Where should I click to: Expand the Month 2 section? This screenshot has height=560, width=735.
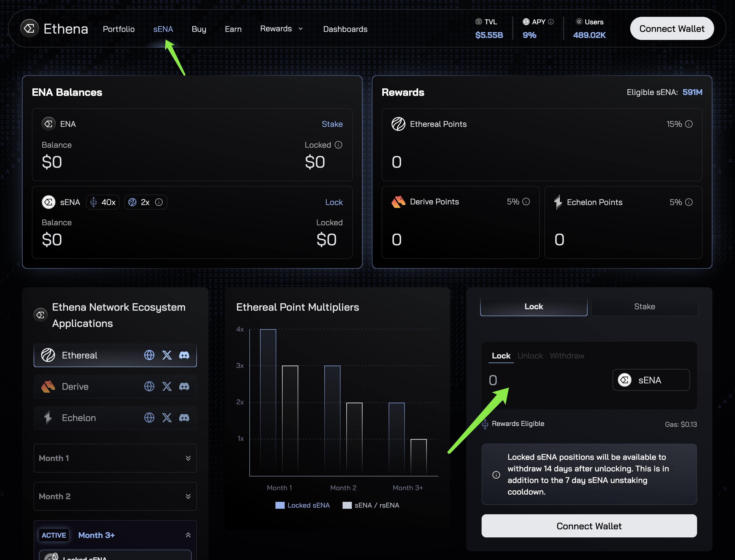point(115,496)
